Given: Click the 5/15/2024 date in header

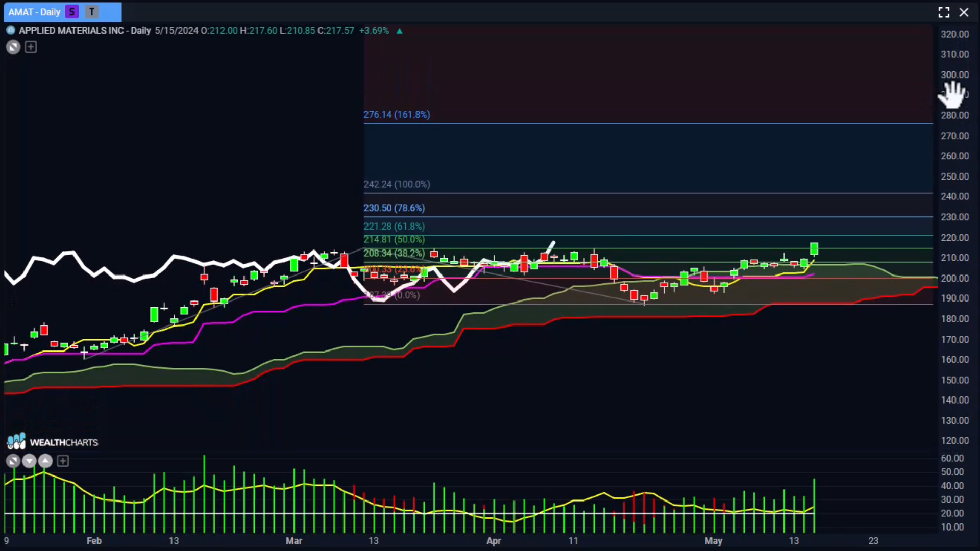Looking at the screenshot, I should (x=177, y=31).
